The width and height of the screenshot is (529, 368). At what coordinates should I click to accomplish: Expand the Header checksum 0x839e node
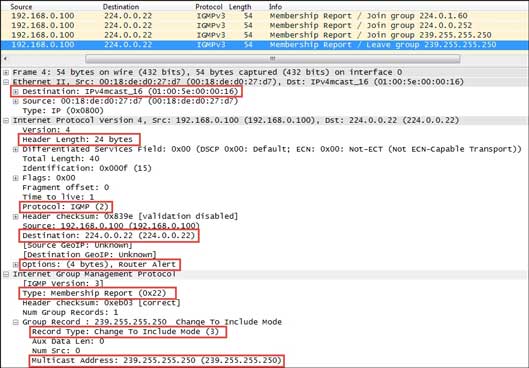point(16,217)
